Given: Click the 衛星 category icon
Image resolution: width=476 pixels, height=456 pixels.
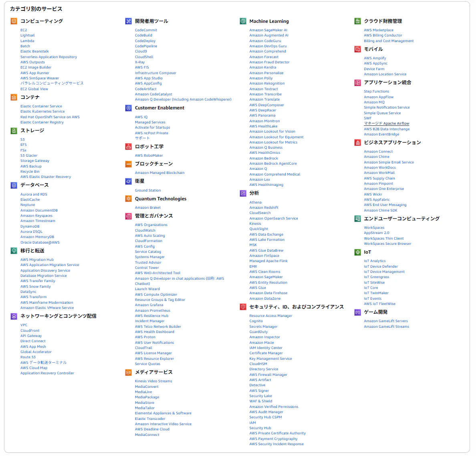Looking at the screenshot, I should pyautogui.click(x=128, y=181).
